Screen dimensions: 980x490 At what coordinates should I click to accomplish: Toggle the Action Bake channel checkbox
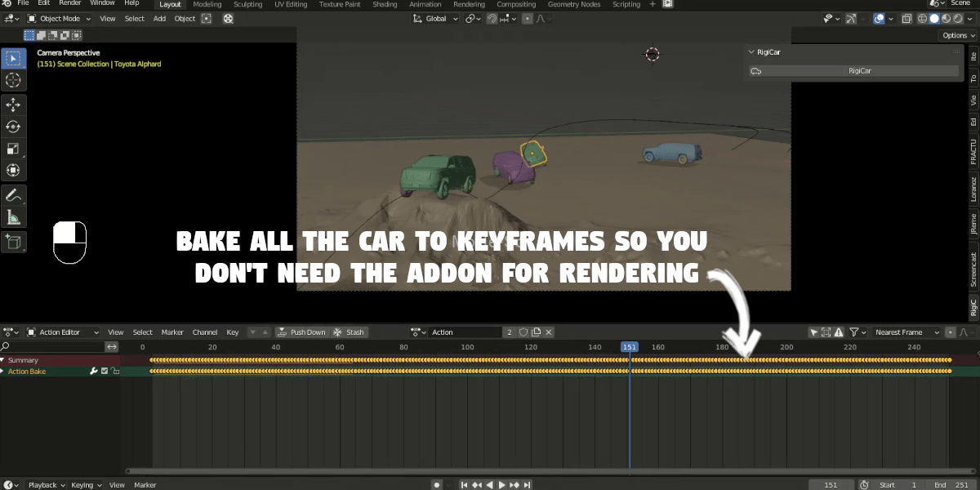[105, 372]
